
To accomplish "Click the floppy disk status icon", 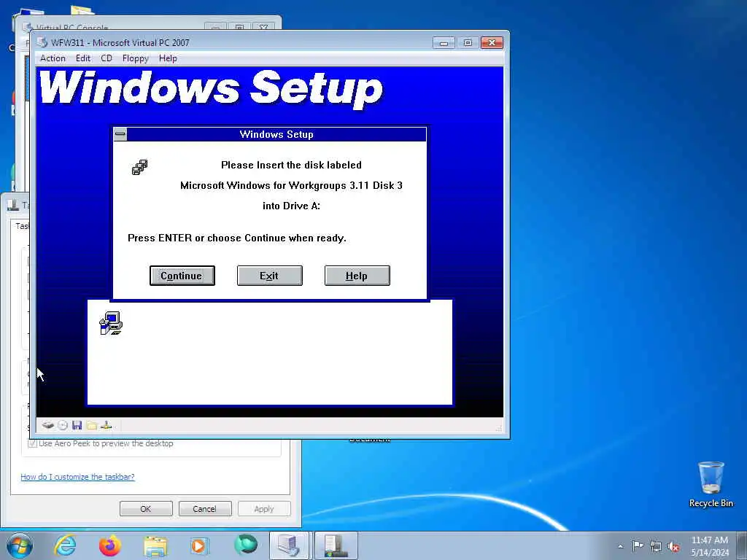I will 77,425.
